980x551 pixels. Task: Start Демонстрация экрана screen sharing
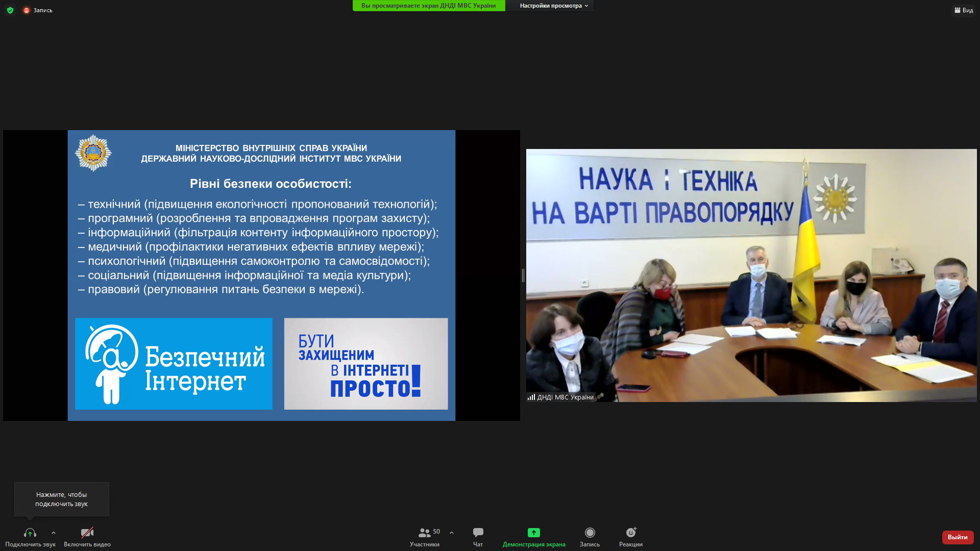tap(533, 537)
